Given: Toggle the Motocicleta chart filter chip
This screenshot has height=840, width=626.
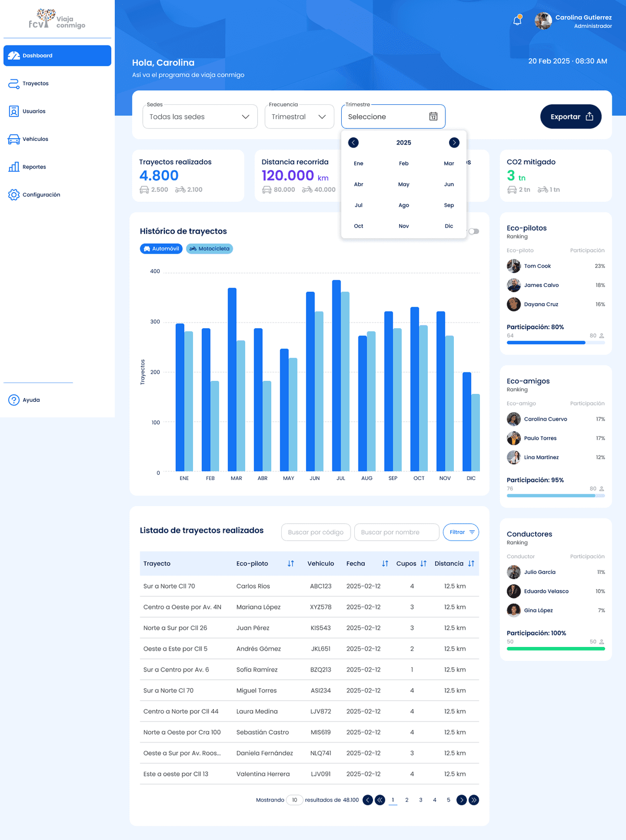Looking at the screenshot, I should [x=209, y=249].
